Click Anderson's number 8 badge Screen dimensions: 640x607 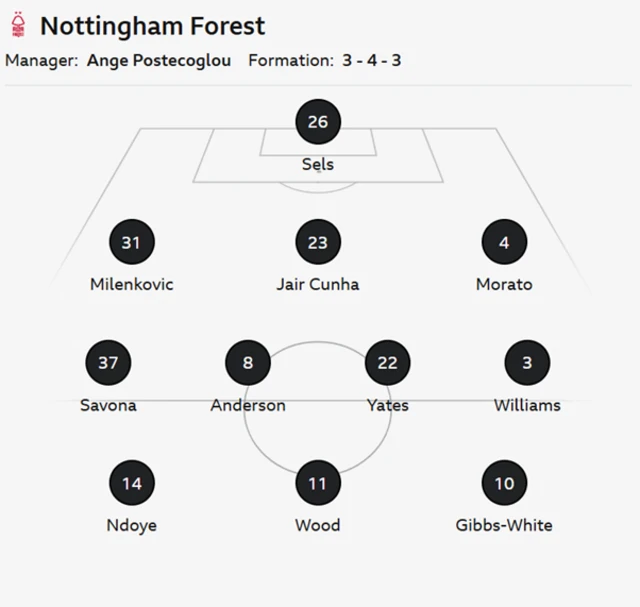[248, 363]
